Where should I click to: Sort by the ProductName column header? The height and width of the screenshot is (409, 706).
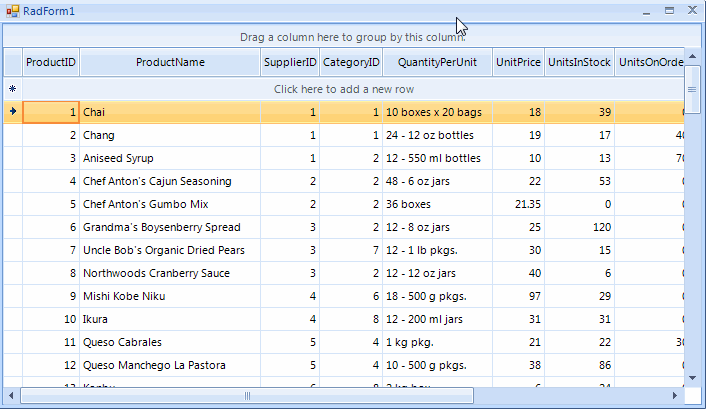coord(170,62)
